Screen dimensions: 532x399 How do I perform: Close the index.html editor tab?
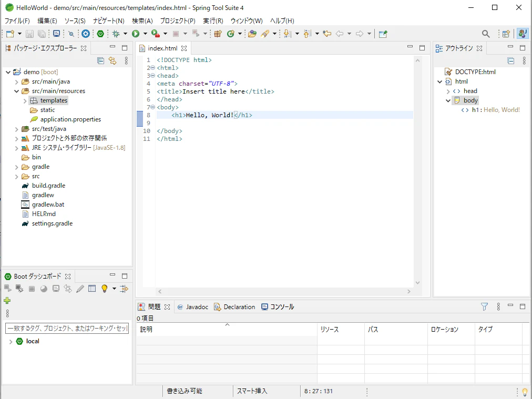[x=184, y=48]
